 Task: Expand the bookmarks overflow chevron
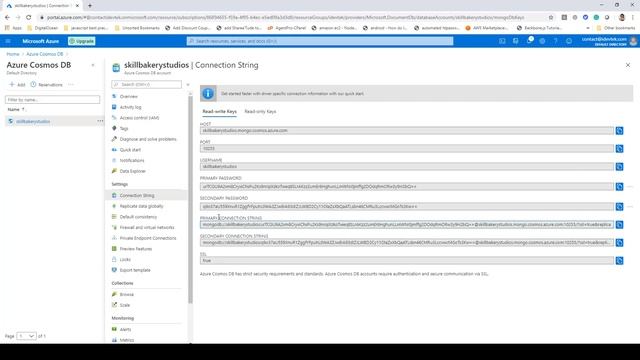click(x=588, y=28)
